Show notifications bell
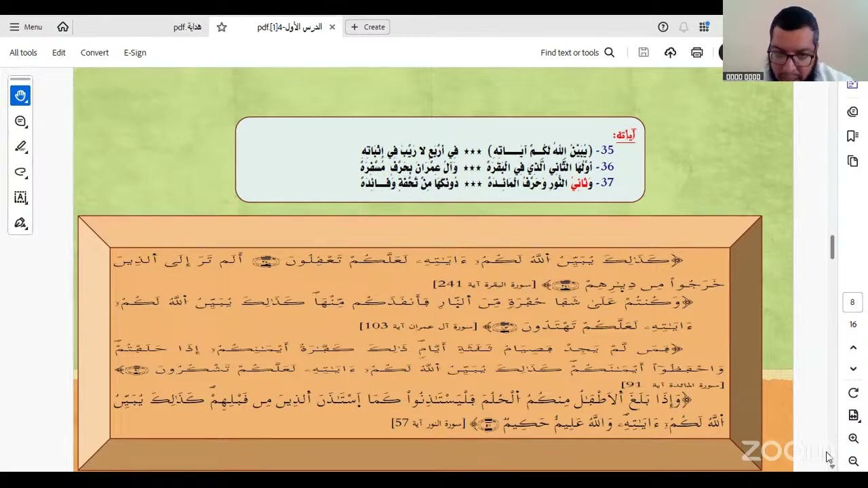 (684, 27)
